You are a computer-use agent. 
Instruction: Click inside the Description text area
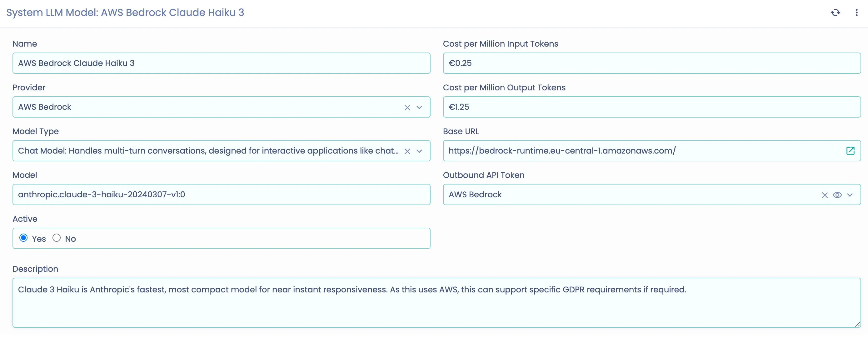(437, 303)
